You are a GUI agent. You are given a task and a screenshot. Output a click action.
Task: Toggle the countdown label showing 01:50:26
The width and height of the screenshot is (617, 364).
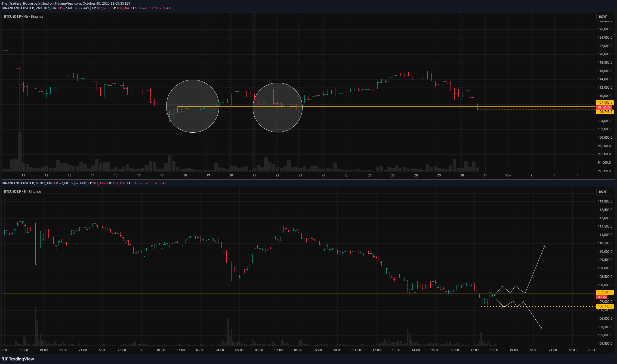coord(604,107)
